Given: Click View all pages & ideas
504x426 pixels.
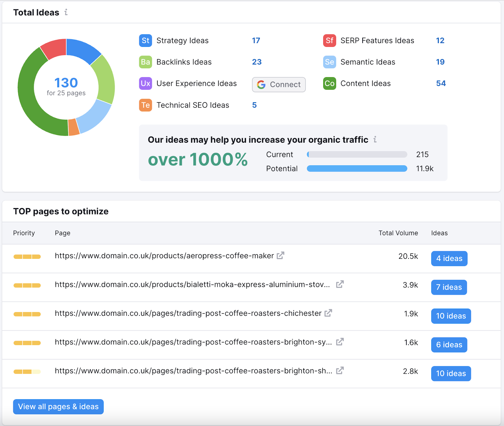Looking at the screenshot, I should click(x=58, y=406).
